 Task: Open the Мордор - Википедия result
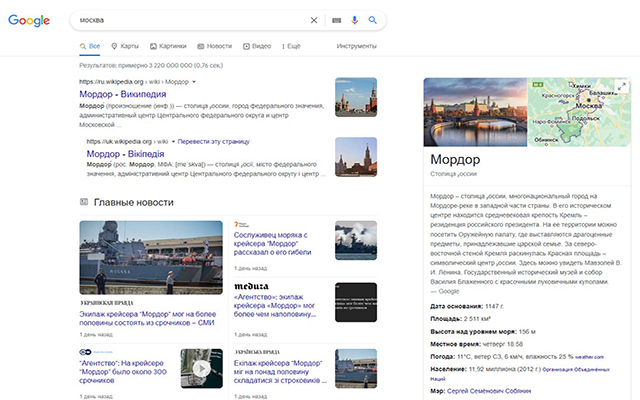[123, 94]
